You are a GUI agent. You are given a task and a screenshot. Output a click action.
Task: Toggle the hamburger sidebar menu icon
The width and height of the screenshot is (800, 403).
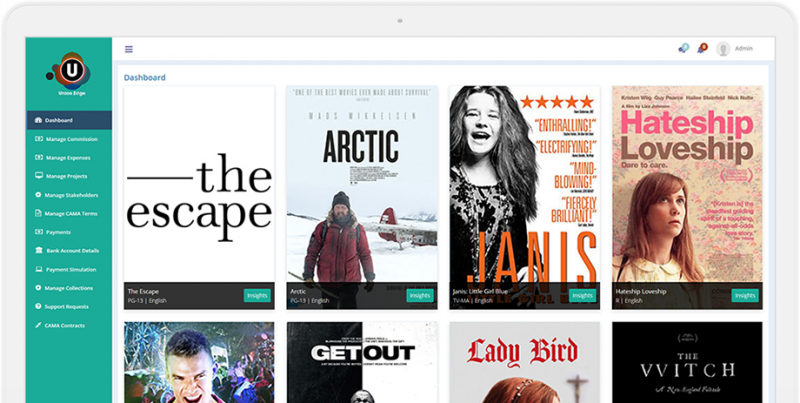(129, 48)
